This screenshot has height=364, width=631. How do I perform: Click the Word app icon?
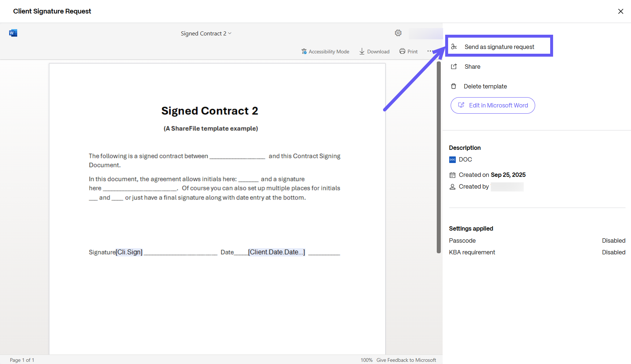[13, 33]
